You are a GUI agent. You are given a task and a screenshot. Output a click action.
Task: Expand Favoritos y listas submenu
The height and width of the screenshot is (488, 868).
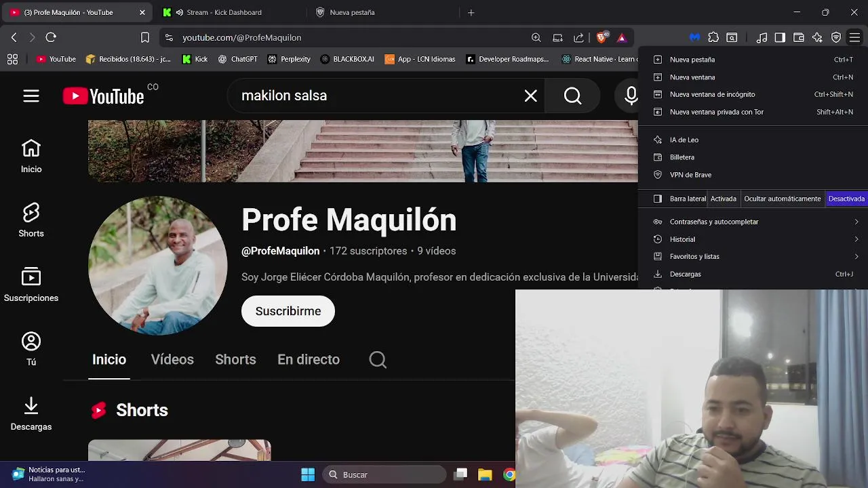pos(753,256)
